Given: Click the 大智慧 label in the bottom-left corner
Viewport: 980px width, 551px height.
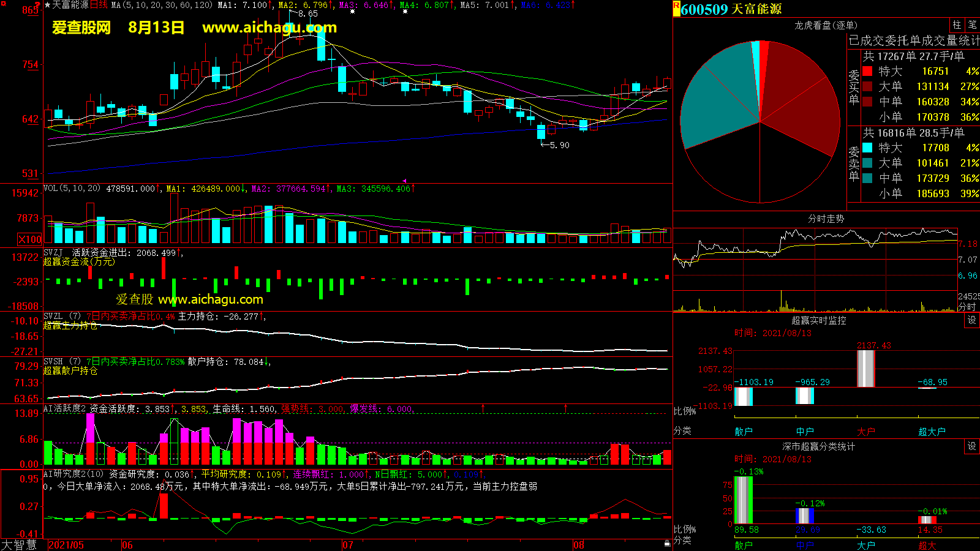Looking at the screenshot, I should point(19,545).
